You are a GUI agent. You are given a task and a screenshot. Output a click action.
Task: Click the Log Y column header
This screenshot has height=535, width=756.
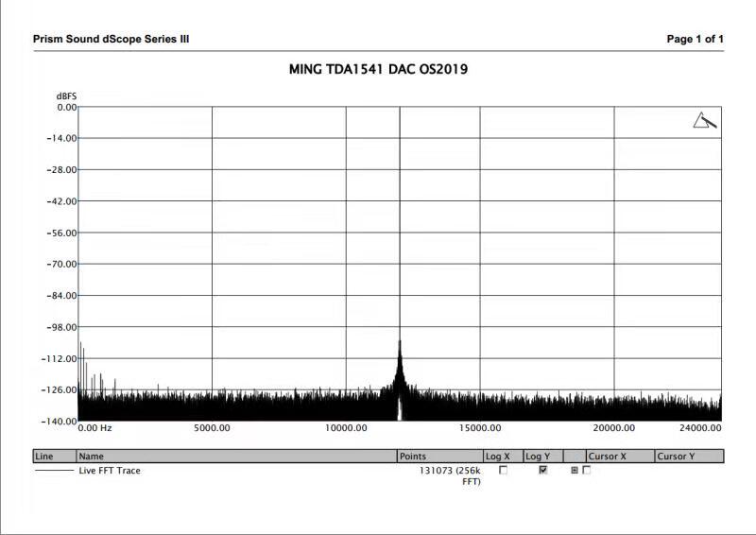[x=543, y=457]
